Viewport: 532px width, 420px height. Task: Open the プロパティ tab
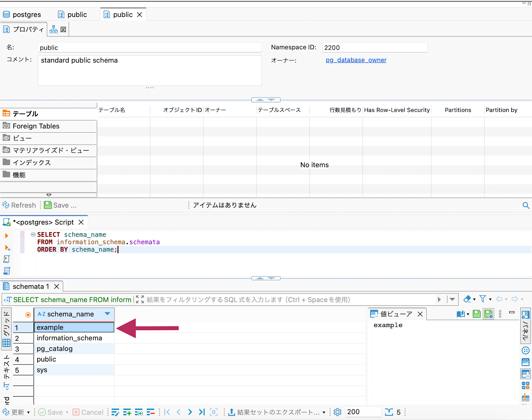24,29
